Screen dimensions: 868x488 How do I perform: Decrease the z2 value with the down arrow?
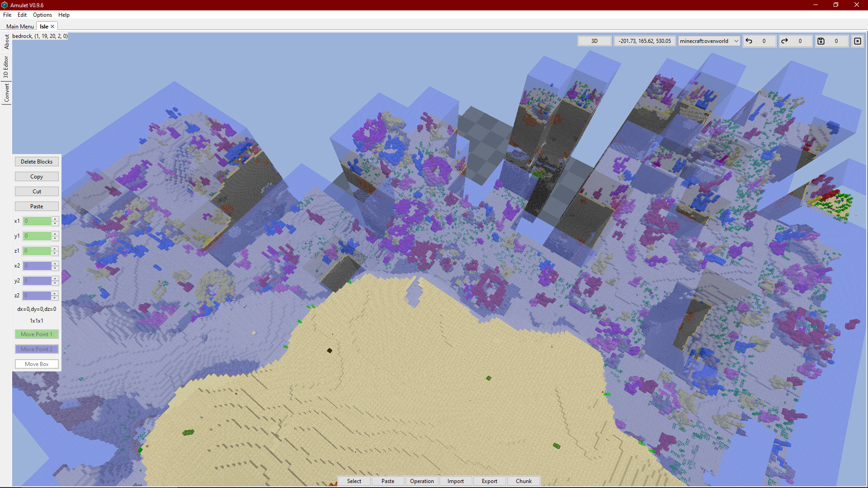coord(55,298)
